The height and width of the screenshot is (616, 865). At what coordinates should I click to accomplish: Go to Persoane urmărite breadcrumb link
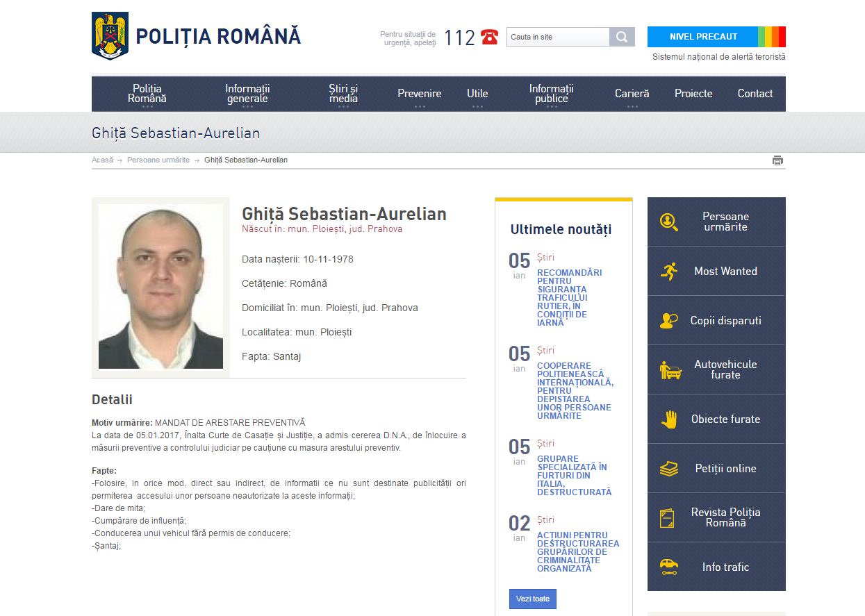coord(158,160)
